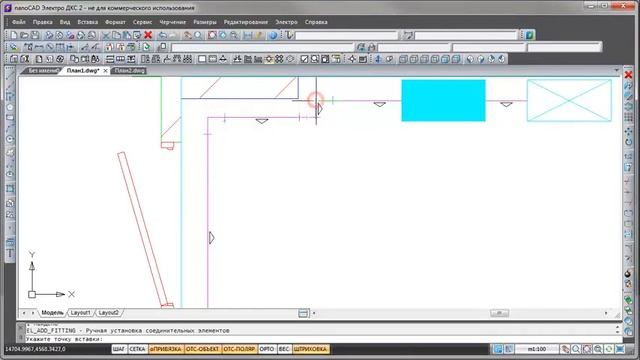Click coordinates readout 14704.9967,4560.3427,0
This screenshot has height=360, width=640.
click(35, 349)
